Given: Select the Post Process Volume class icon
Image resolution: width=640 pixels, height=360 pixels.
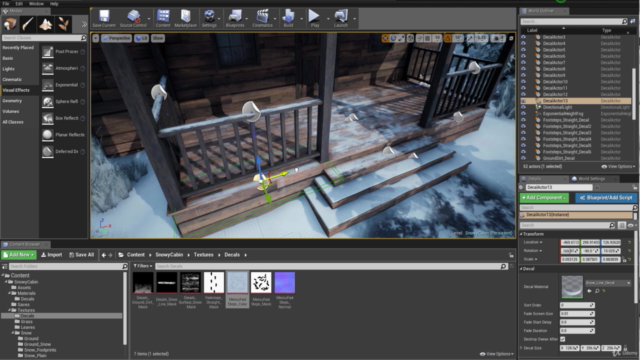Looking at the screenshot, I should 48,52.
